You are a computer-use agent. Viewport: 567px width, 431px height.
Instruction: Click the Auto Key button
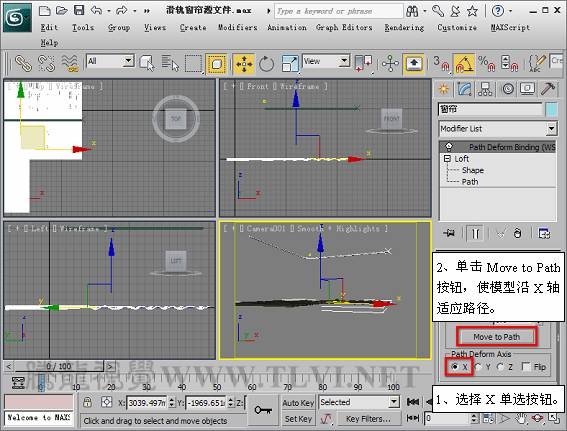click(x=298, y=403)
